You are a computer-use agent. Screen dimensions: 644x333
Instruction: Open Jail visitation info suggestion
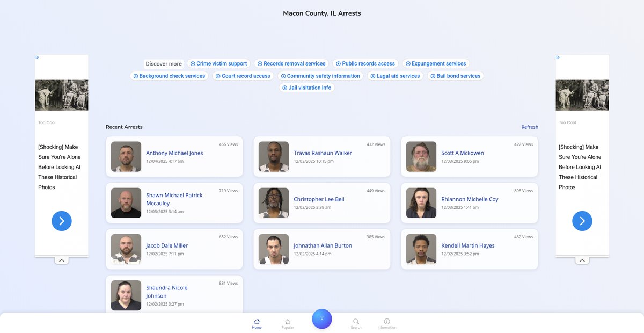pyautogui.click(x=306, y=88)
